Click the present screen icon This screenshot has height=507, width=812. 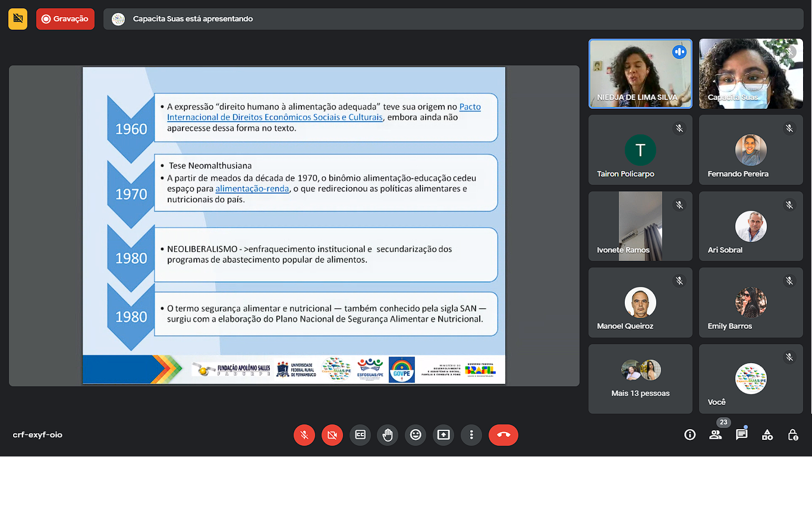point(443,435)
